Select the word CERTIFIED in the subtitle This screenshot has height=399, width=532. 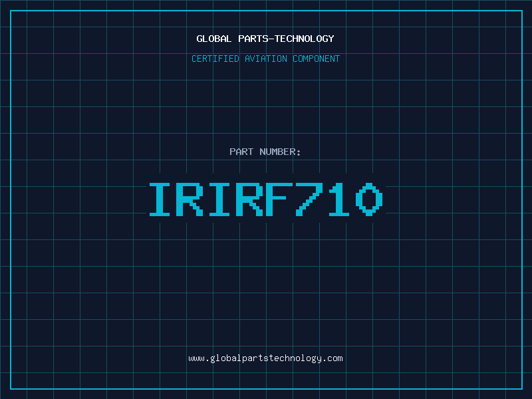216,59
